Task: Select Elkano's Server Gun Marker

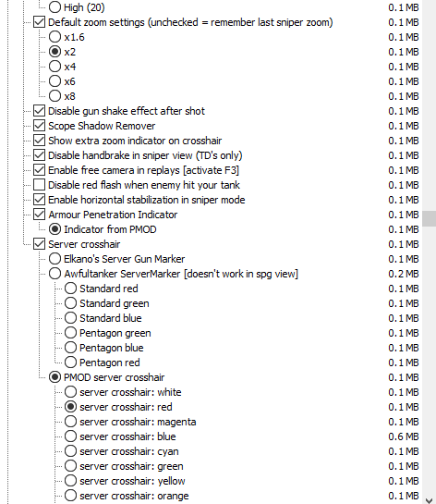Action: pos(54,259)
